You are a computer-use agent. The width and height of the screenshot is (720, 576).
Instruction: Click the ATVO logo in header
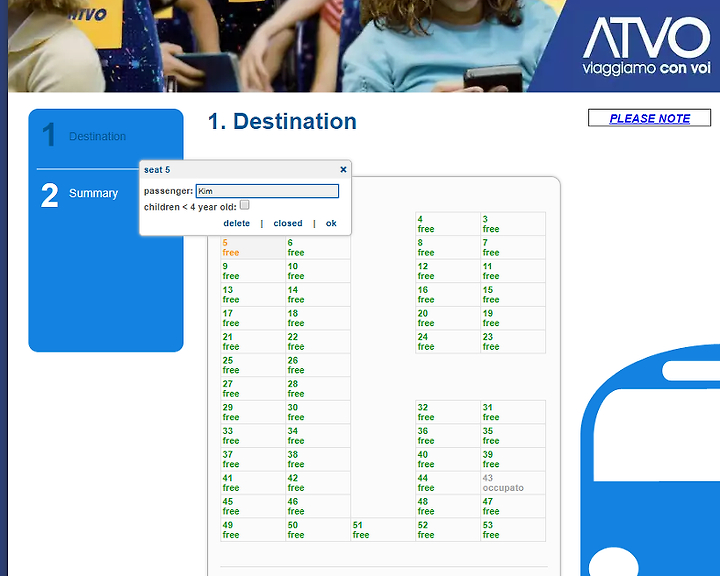click(647, 46)
